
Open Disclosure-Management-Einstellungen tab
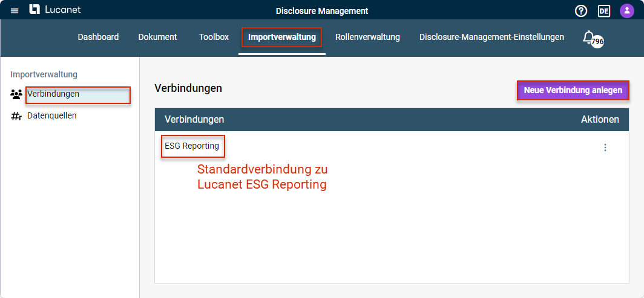(491, 37)
